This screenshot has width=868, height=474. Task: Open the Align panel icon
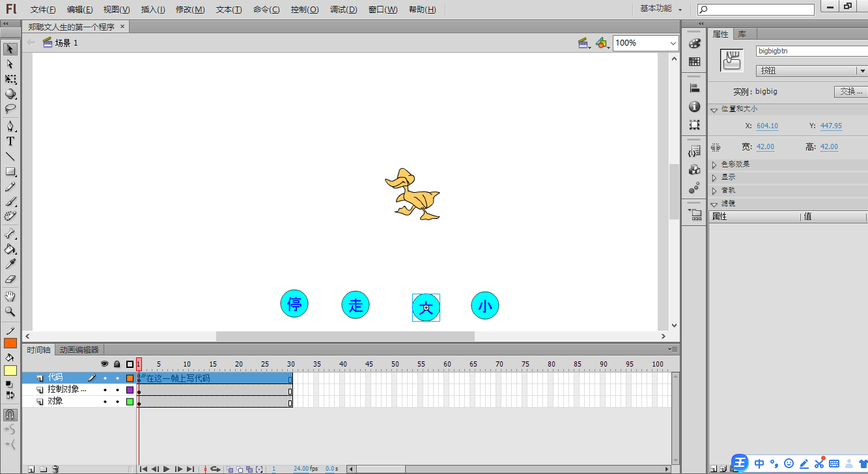coord(695,88)
